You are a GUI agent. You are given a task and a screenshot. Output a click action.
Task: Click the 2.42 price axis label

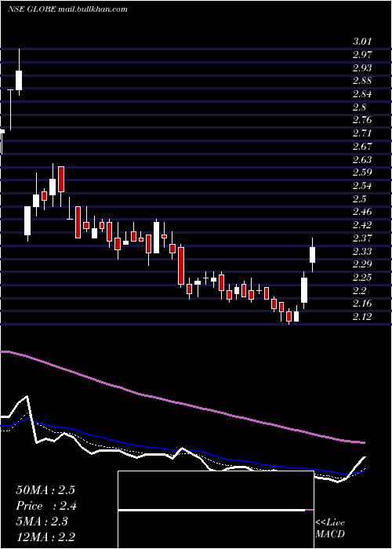[362, 225]
